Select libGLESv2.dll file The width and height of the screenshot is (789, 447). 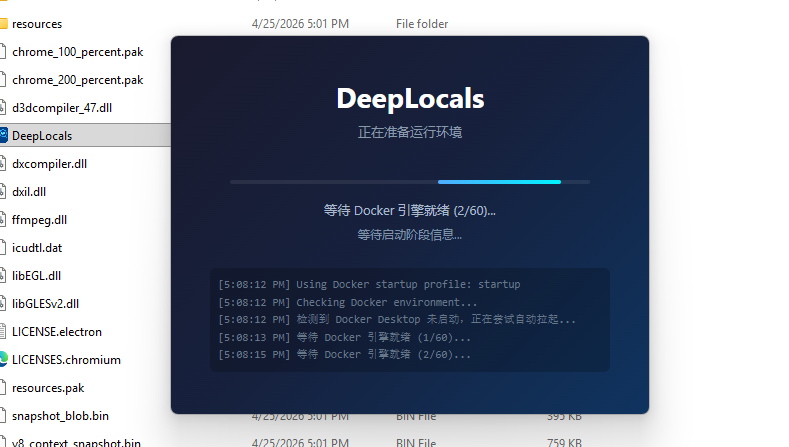click(45, 304)
